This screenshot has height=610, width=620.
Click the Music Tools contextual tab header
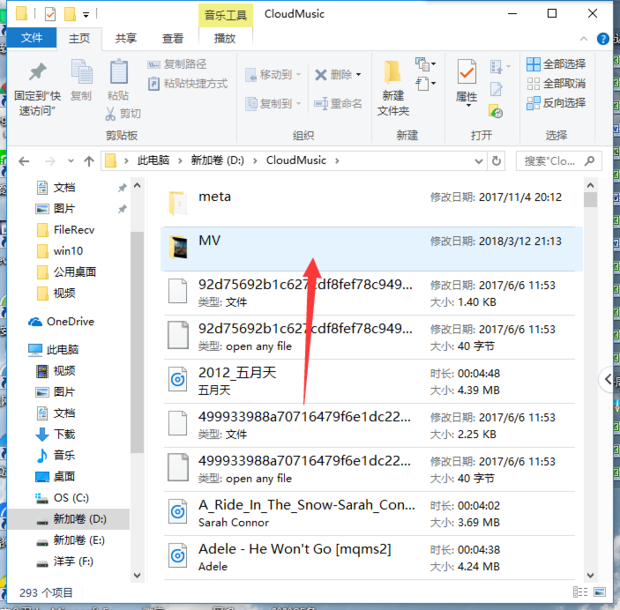click(225, 15)
